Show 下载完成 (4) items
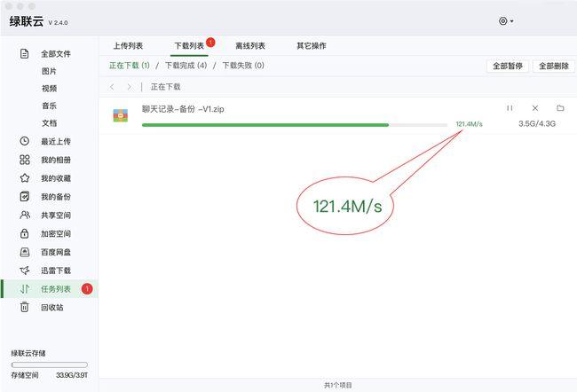Viewport: 577px width, 392px height. point(186,66)
